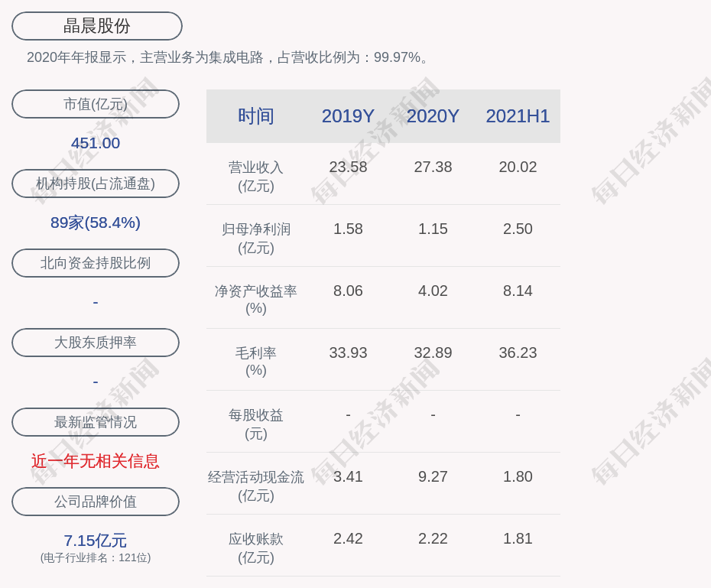Click the 2021H1 column header
The width and height of the screenshot is (711, 588).
pos(518,116)
